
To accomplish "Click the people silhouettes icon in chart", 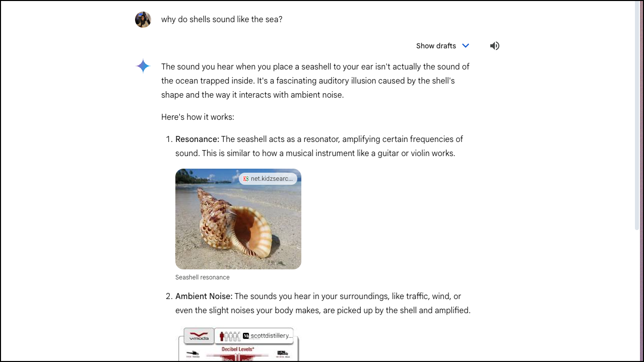I will tap(230, 336).
